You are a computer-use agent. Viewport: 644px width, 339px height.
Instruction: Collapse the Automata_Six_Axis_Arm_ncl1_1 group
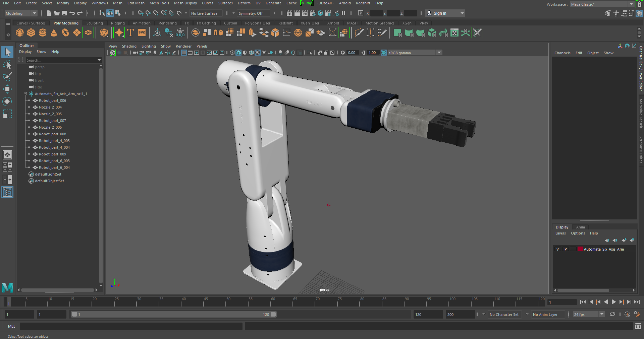(x=25, y=94)
